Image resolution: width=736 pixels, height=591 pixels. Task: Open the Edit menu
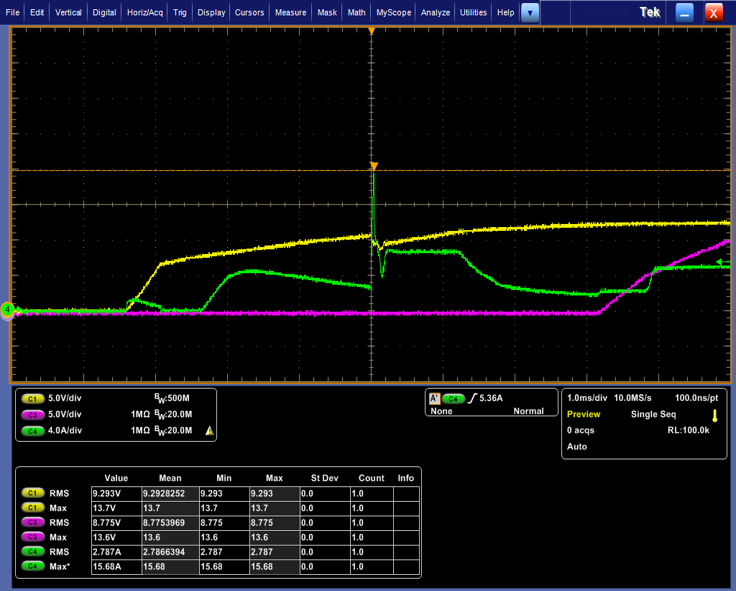pos(37,13)
